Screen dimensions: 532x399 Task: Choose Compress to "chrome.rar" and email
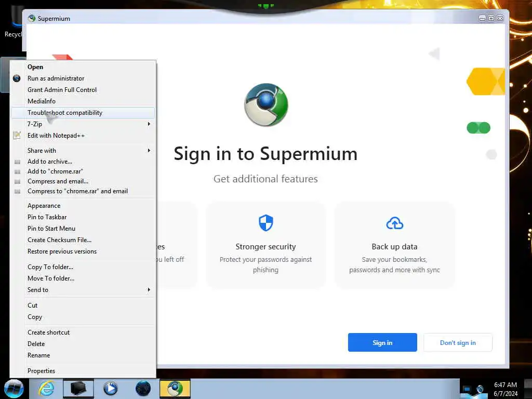tap(83, 191)
